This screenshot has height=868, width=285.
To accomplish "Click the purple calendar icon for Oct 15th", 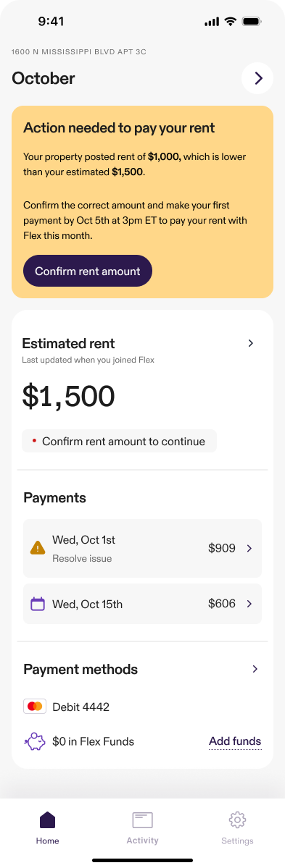I will point(37,604).
